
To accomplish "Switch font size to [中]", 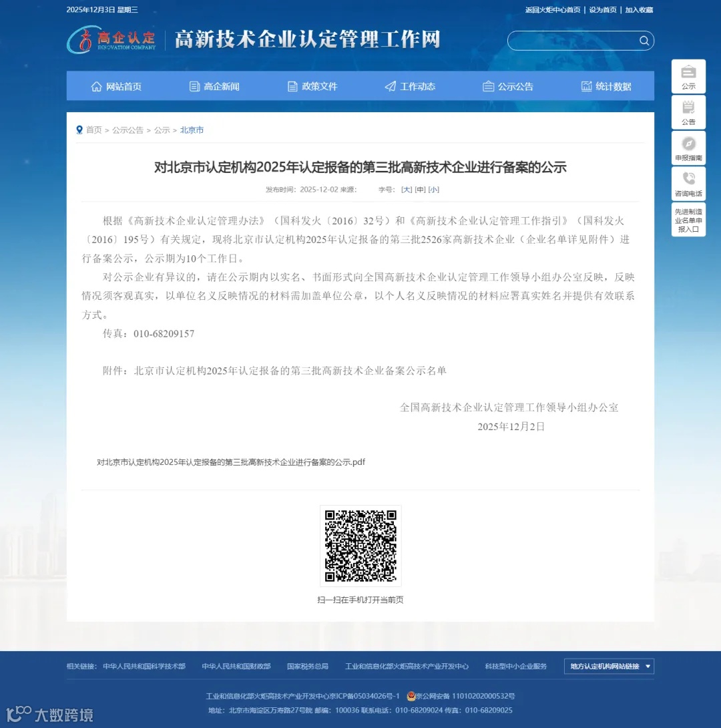I will tap(420, 190).
